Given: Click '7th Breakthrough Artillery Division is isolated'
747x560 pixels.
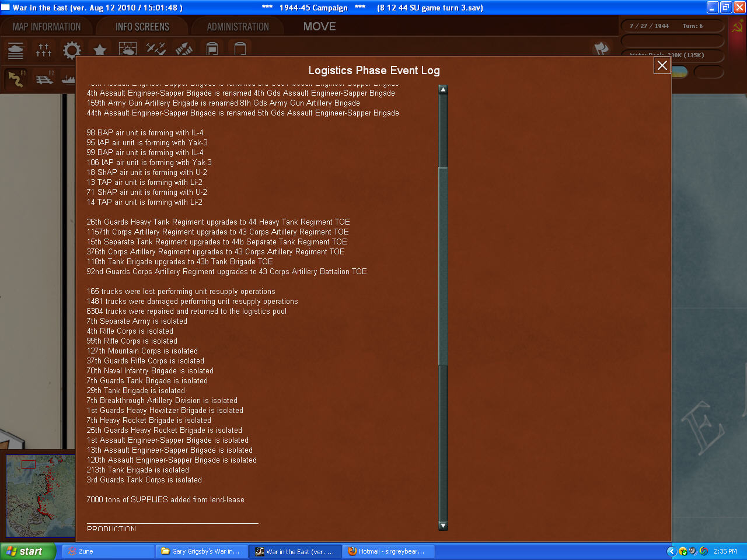Looking at the screenshot, I should point(162,401).
